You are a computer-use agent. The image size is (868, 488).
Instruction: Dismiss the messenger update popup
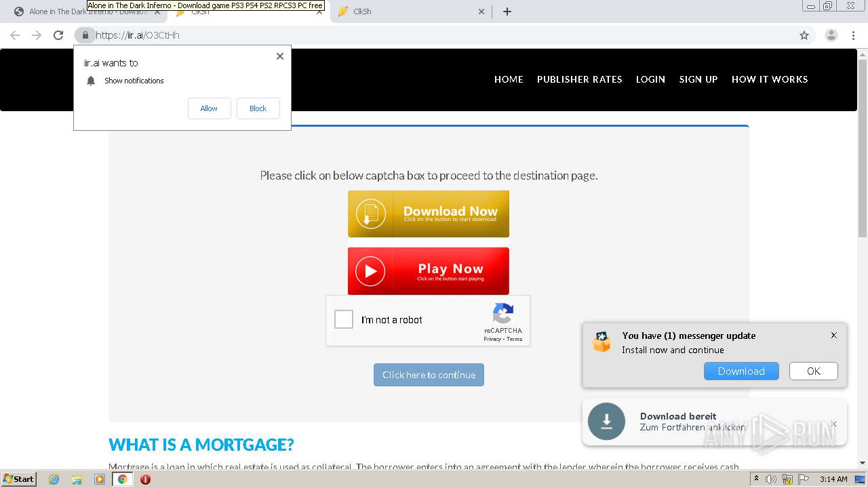834,335
